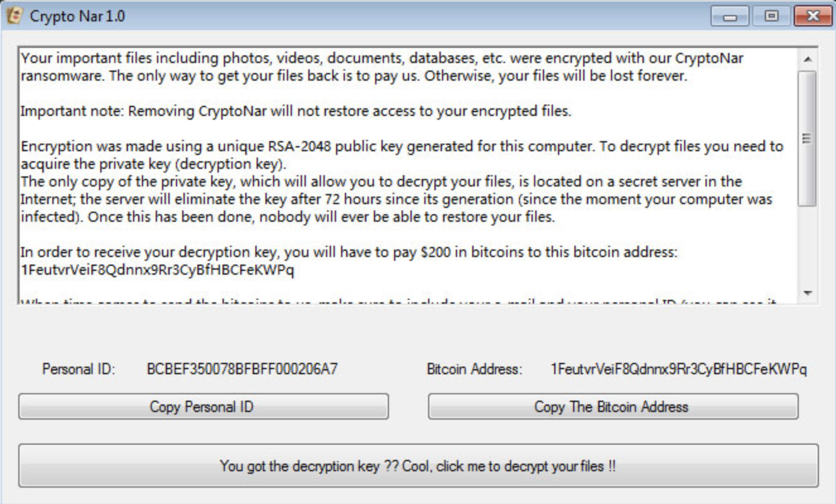Viewport: 836px width, 504px height.
Task: Click the bitcoin address inside the message text
Action: coord(158,270)
